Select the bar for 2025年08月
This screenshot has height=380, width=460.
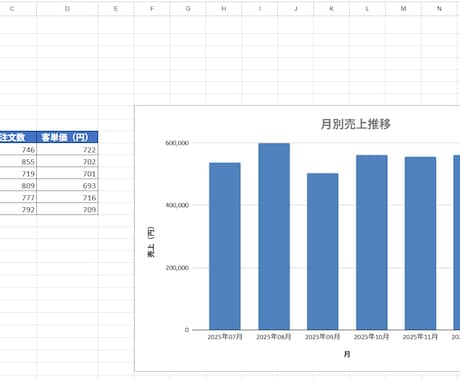point(274,237)
